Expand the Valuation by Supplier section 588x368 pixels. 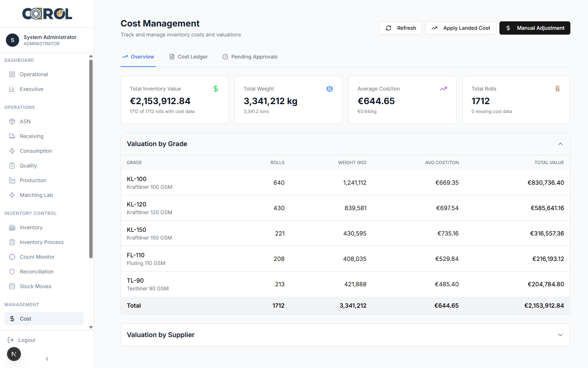(560, 335)
